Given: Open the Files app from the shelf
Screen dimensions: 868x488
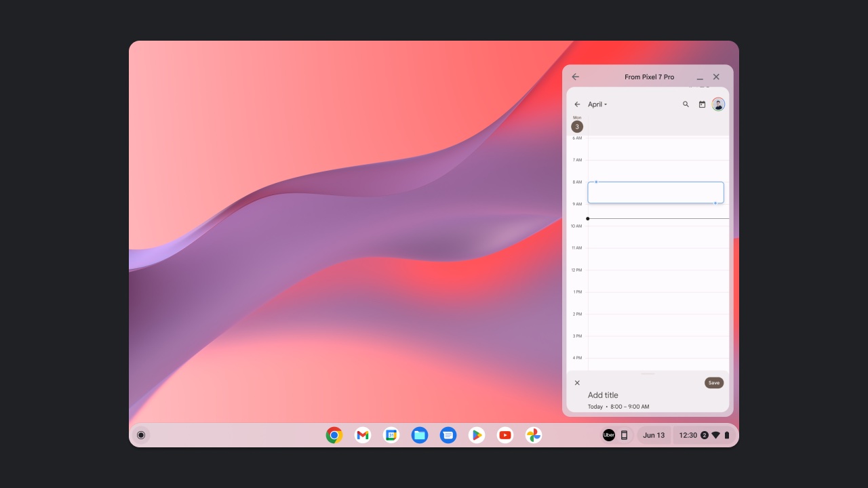Looking at the screenshot, I should coord(420,435).
